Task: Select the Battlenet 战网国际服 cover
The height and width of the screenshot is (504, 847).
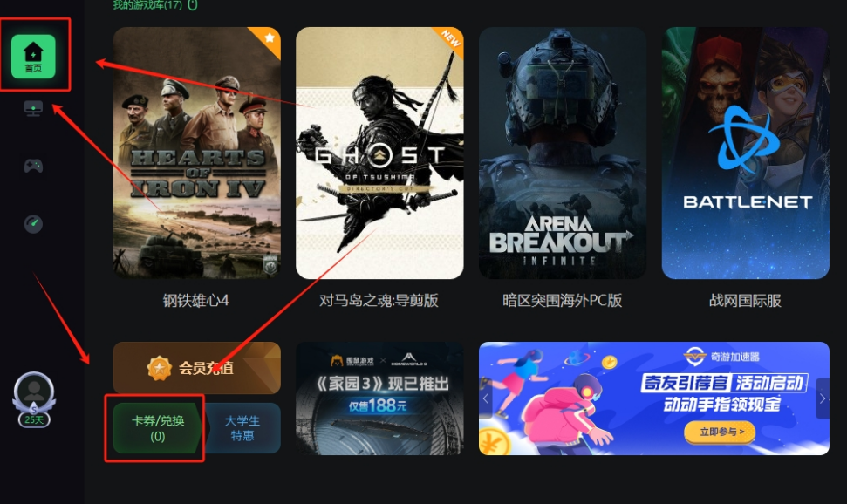Action: [746, 153]
